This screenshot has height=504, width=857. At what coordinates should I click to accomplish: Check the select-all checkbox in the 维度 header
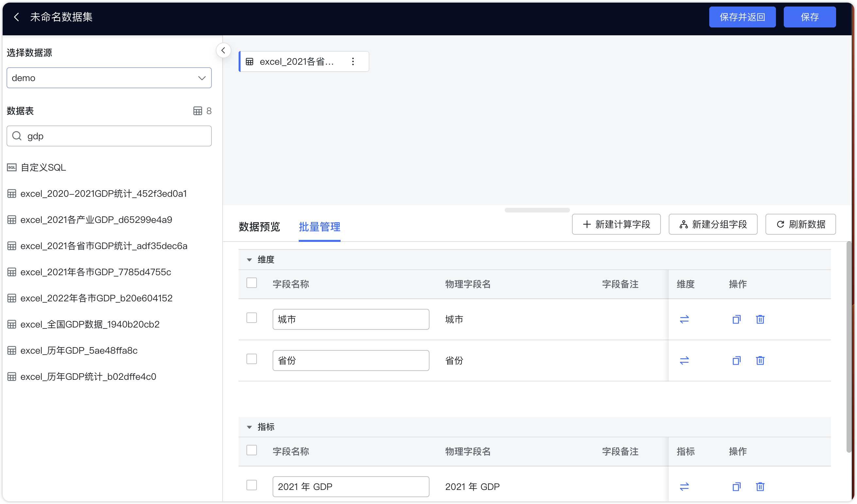tap(252, 283)
